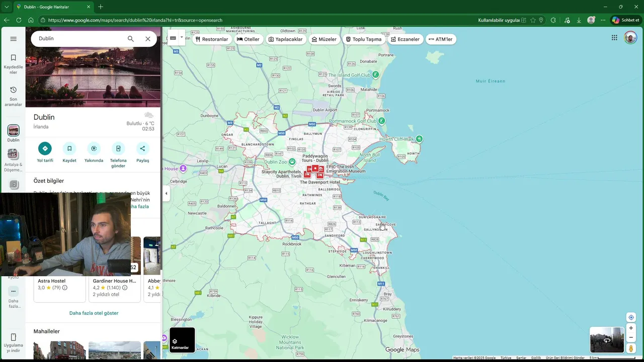Viewport: 644px width, 362px height.
Task: Open the Yakınında nearby search icon
Action: click(x=94, y=148)
